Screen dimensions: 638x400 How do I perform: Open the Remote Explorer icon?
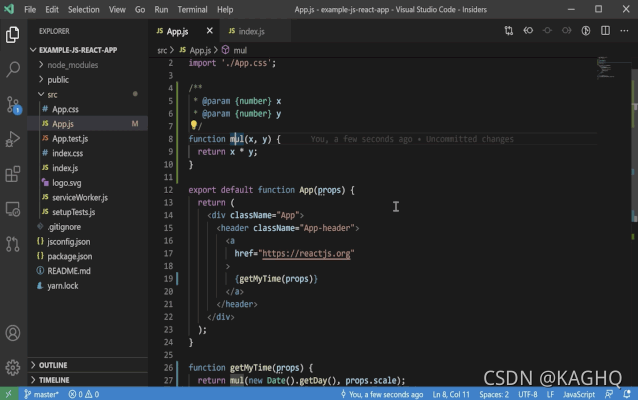(13, 209)
